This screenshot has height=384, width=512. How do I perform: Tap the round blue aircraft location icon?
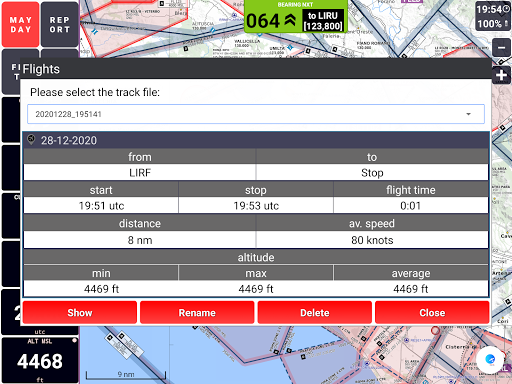[490, 359]
